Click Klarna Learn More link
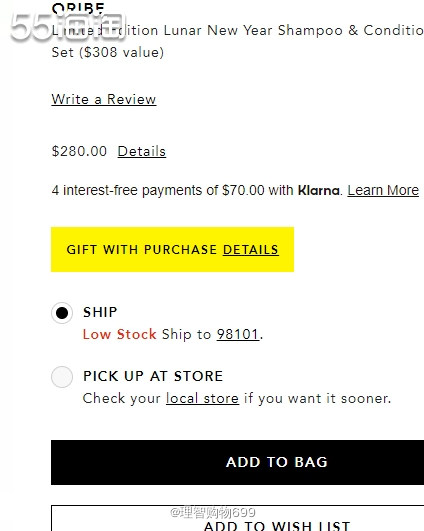Image resolution: width=424 pixels, height=531 pixels. [x=383, y=190]
